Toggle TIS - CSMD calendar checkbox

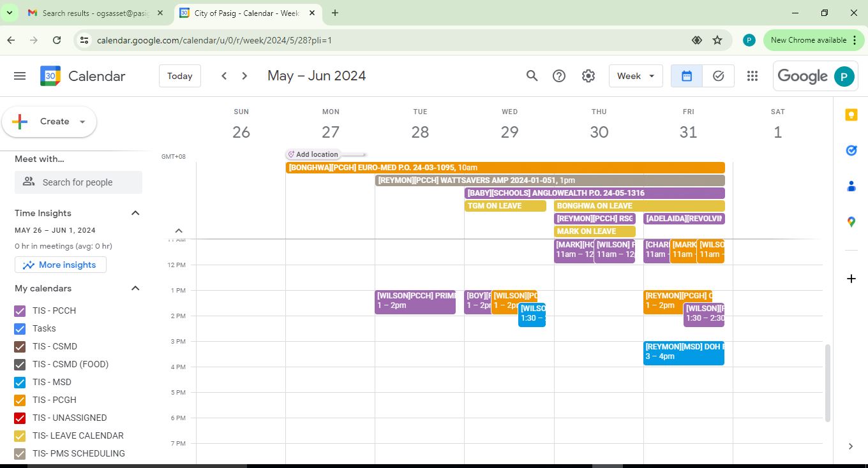tap(20, 347)
